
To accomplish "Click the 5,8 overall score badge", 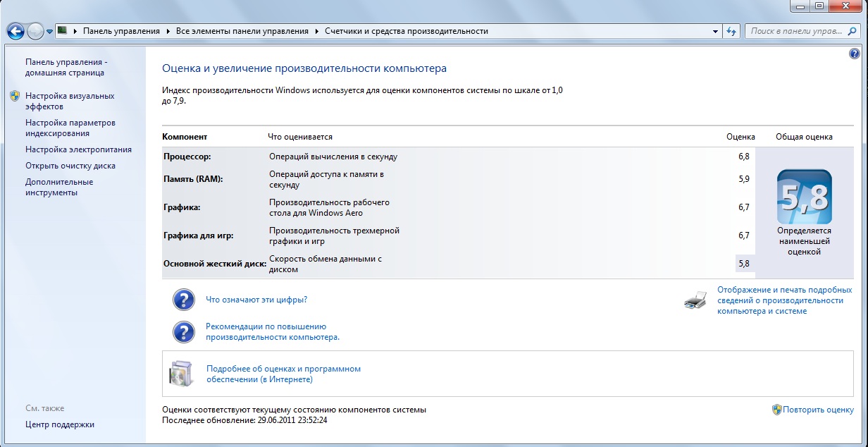I will pos(804,197).
